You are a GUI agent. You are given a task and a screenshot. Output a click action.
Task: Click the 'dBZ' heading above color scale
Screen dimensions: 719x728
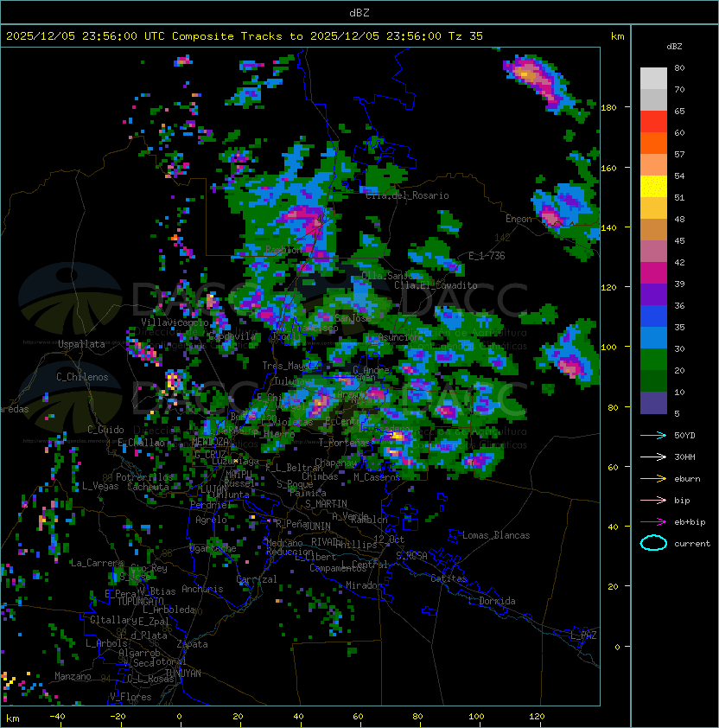click(674, 47)
